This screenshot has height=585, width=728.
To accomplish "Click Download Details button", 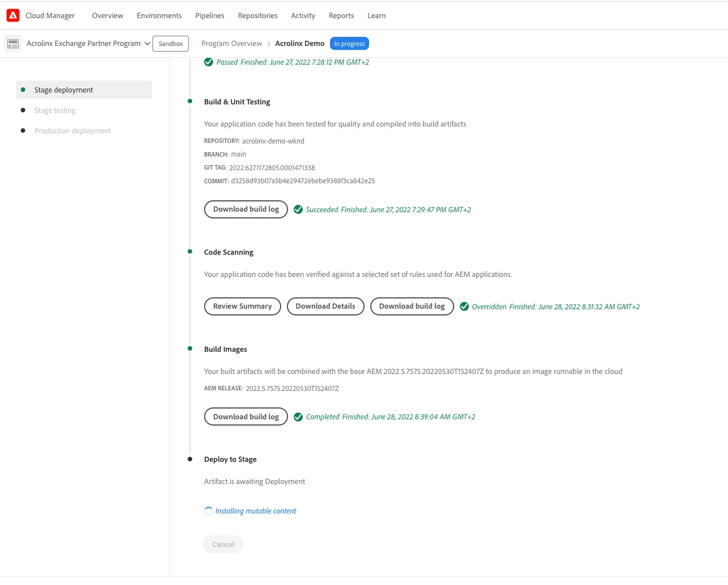I will [x=325, y=306].
